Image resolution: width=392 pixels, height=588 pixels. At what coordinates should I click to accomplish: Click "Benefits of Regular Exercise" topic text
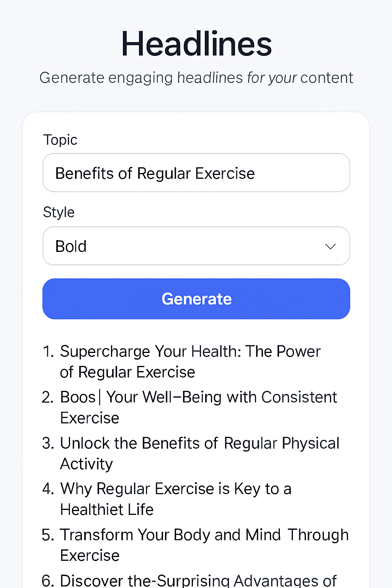pyautogui.click(x=155, y=173)
